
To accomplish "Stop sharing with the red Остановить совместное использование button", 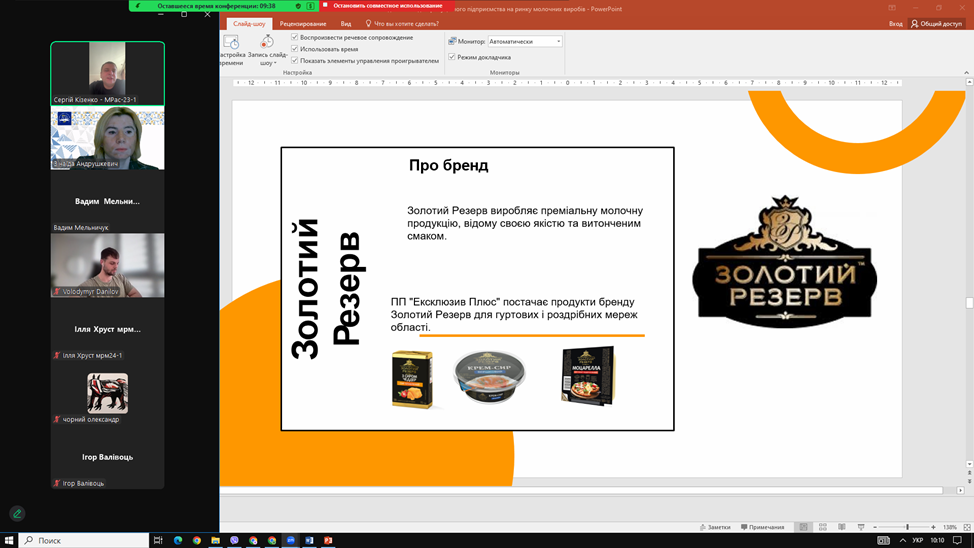I will click(x=386, y=6).
